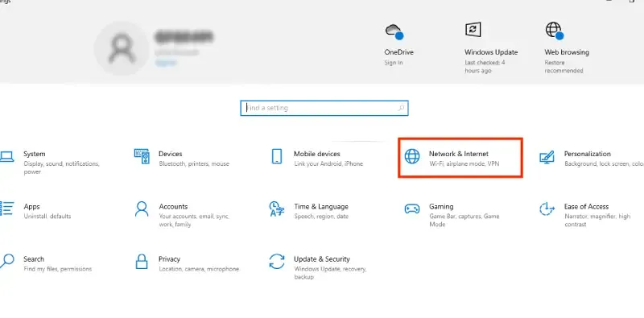
Task: Click 'Game Bar, captures, Game Mode' text
Action: [x=464, y=221]
